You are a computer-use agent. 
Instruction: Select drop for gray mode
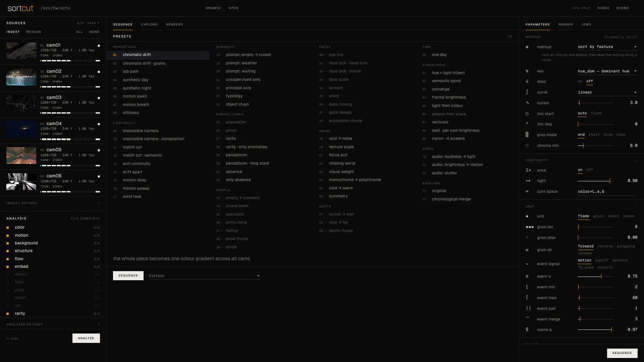[x=608, y=135]
